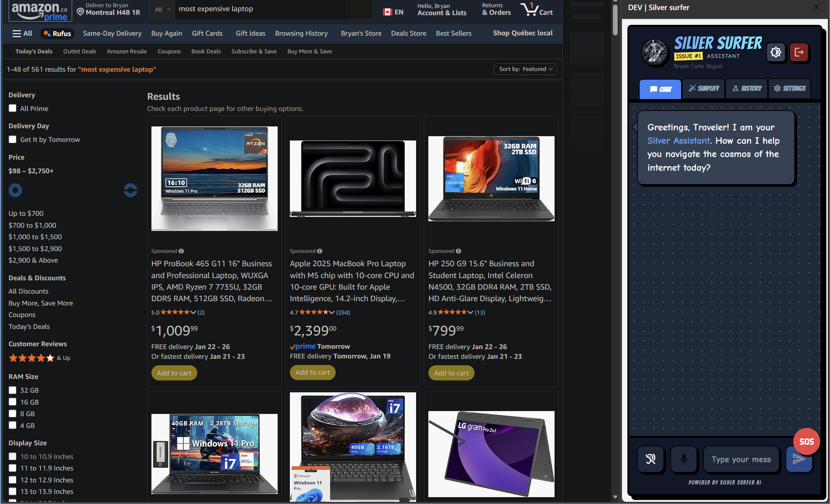Expand the All search category dropdown
830x504 pixels.
coord(162,9)
